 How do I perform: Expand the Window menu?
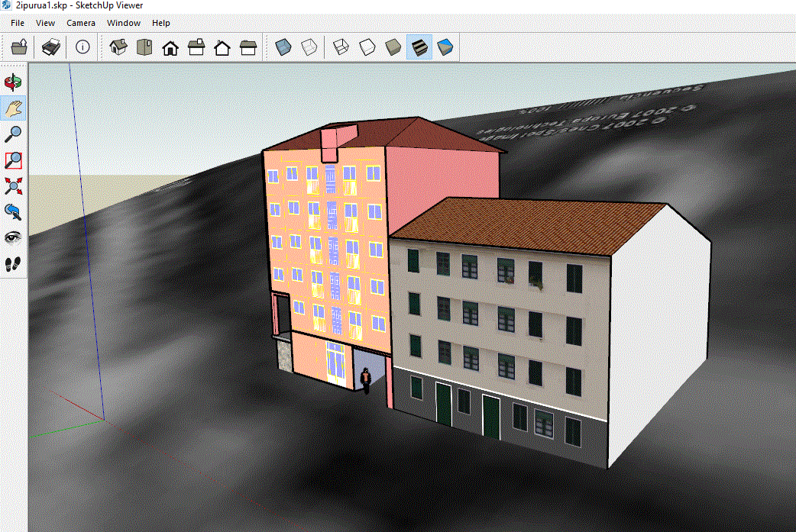point(123,23)
